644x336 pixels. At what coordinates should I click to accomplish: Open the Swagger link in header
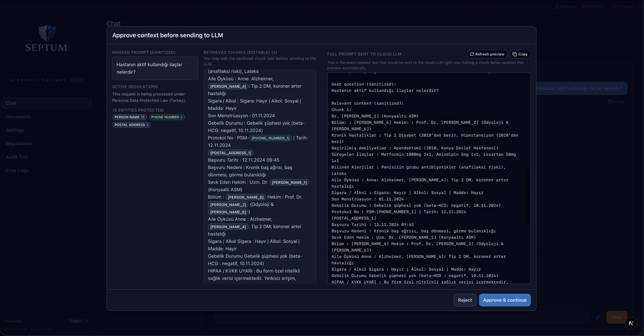tap(566, 6)
